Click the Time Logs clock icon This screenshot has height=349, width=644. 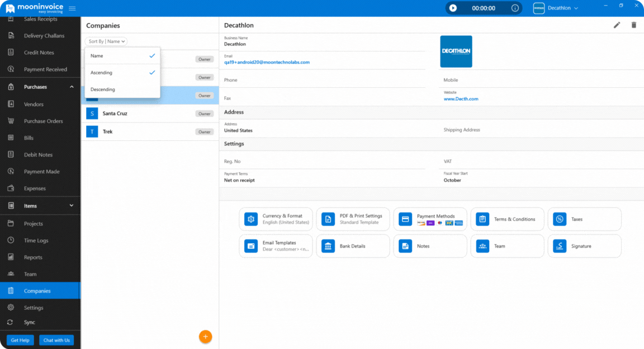pos(11,240)
